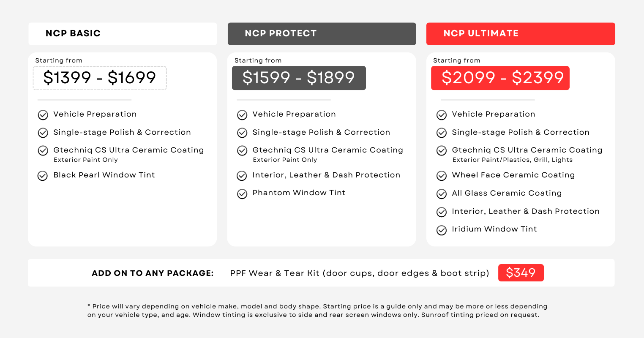Viewport: 644px width, 338px height.
Task: Click Vehicle Preparation checkmark in NCP Basic
Action: click(x=43, y=115)
